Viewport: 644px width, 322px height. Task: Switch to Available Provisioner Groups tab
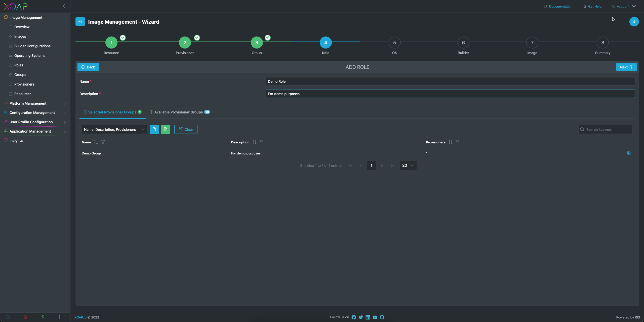180,112
